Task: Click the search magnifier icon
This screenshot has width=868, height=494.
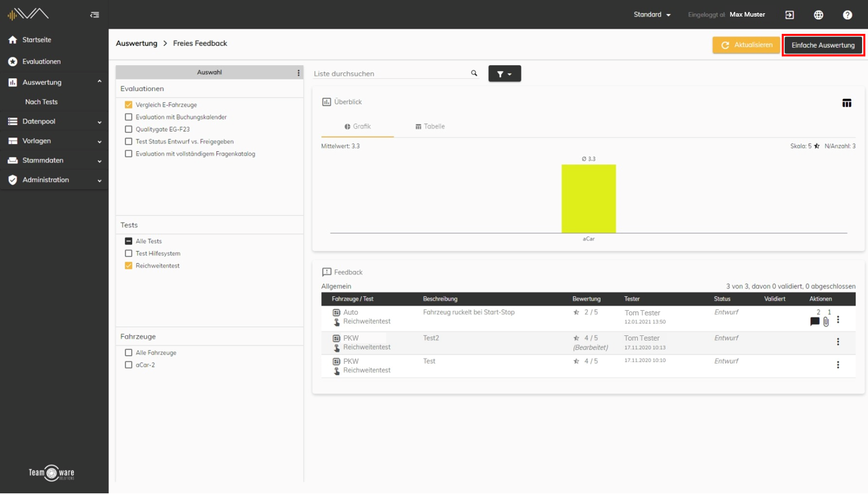Action: [474, 73]
